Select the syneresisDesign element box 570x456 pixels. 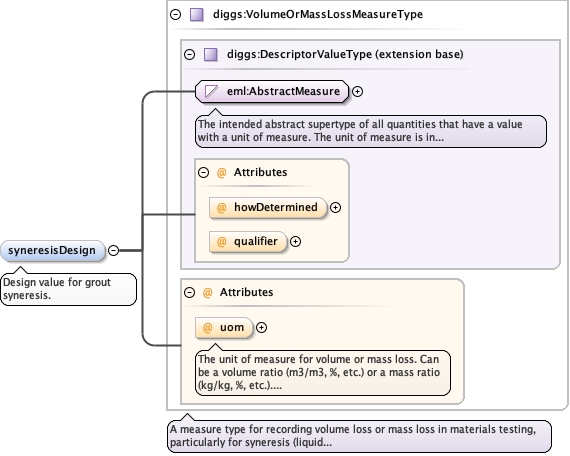53,251
